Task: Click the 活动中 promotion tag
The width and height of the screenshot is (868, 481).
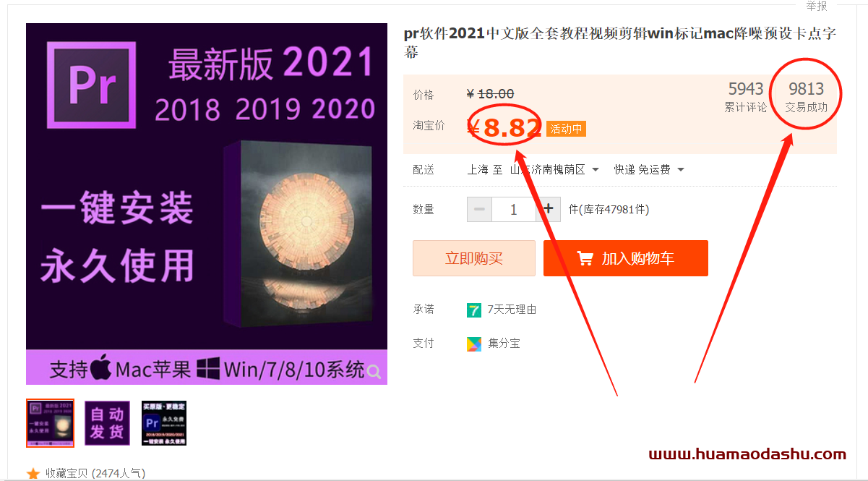Action: click(566, 129)
